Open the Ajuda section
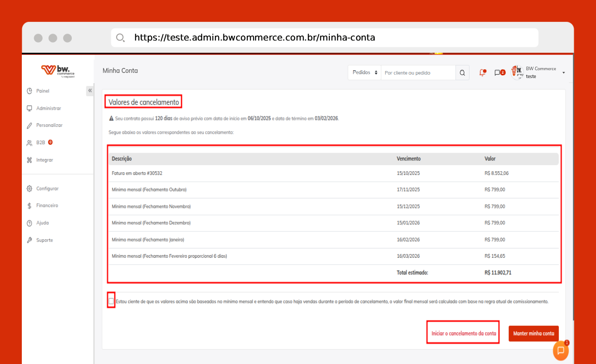 click(42, 223)
